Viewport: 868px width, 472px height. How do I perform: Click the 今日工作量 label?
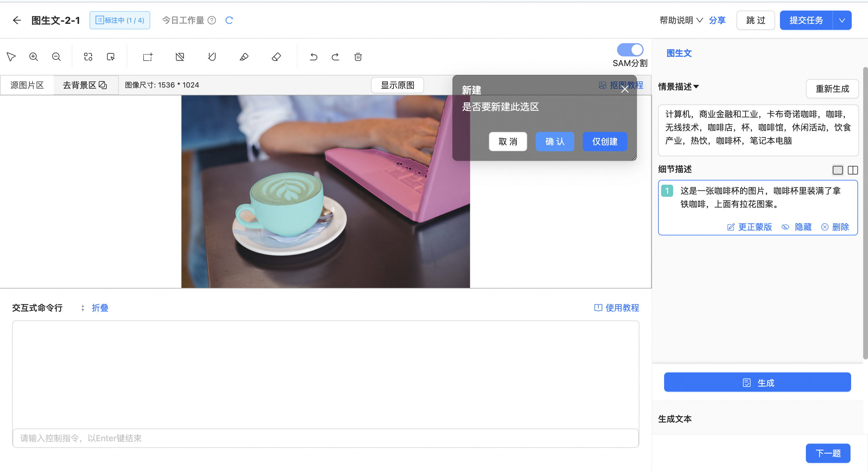click(x=183, y=20)
